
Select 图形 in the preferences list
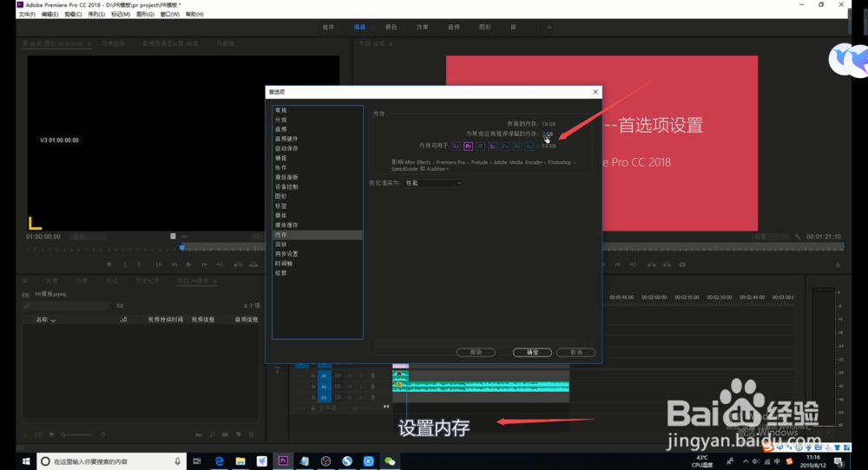(x=281, y=196)
